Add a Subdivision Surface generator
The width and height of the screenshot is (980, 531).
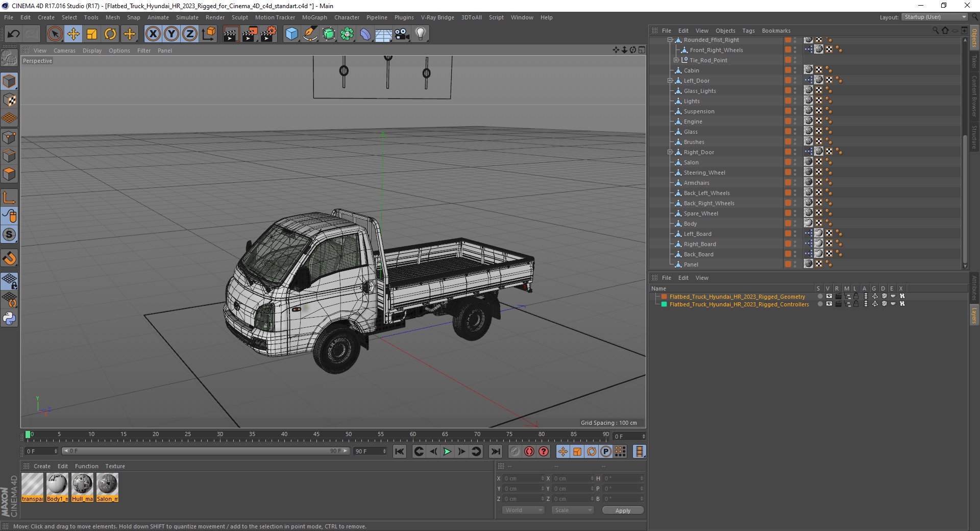[329, 34]
